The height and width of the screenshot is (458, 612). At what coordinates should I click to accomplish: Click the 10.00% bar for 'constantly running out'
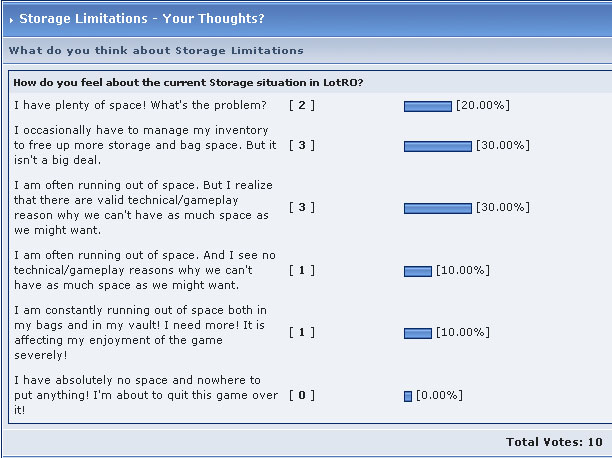click(x=418, y=333)
